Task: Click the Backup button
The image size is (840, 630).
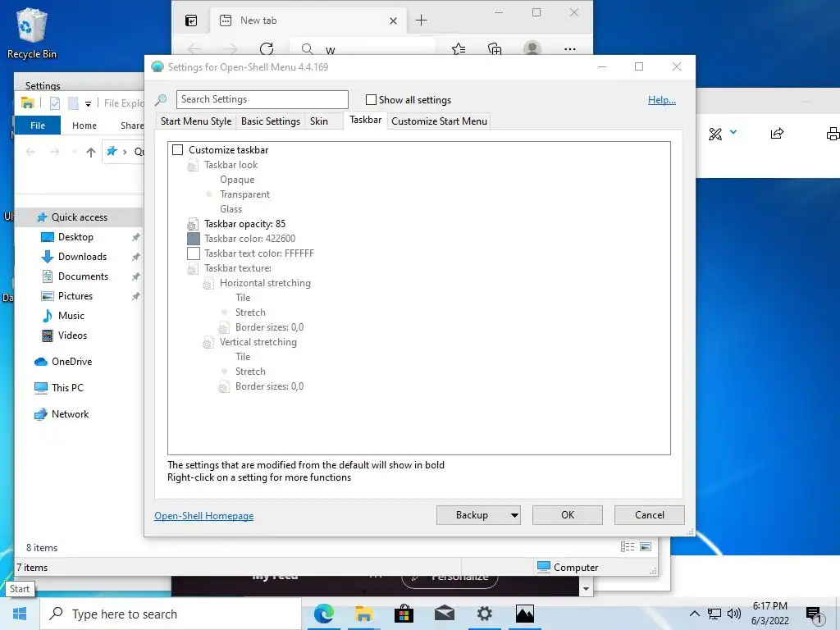Action: coord(472,515)
